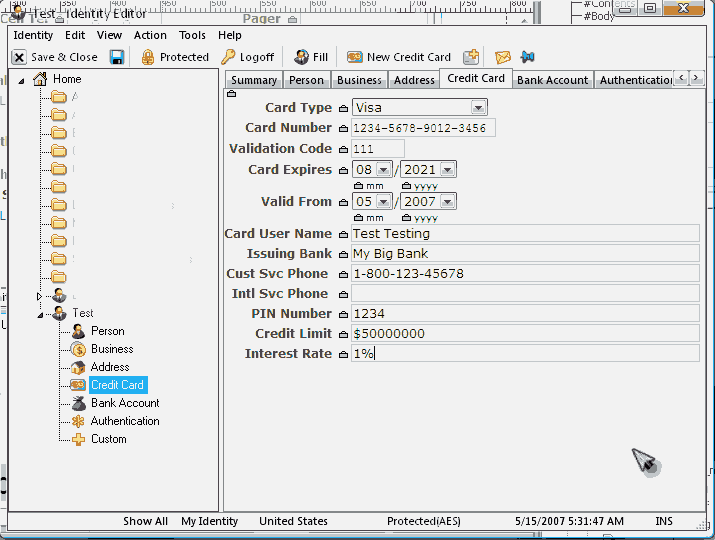
Task: Open the Action menu
Action: pyautogui.click(x=150, y=35)
